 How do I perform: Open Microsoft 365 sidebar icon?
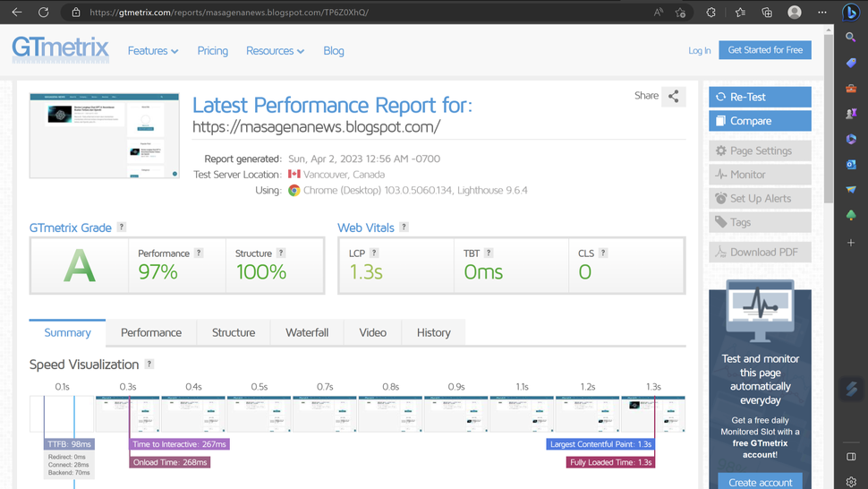click(x=851, y=139)
